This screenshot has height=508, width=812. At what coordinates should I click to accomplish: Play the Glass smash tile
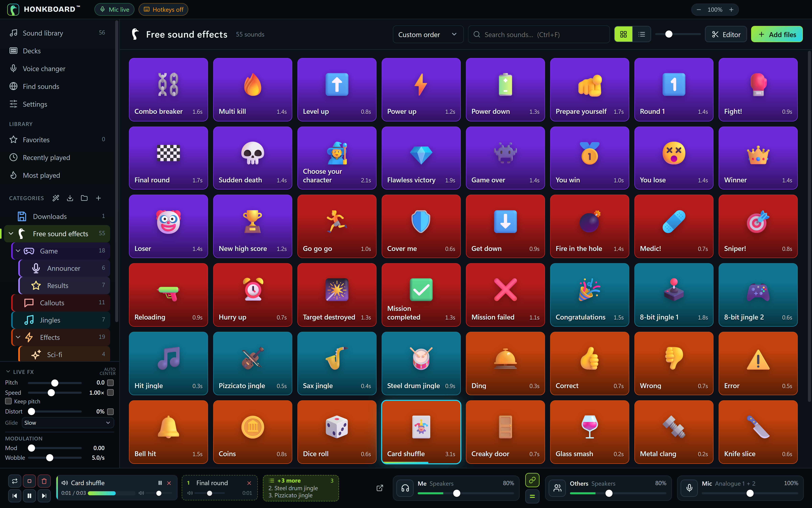pyautogui.click(x=590, y=432)
